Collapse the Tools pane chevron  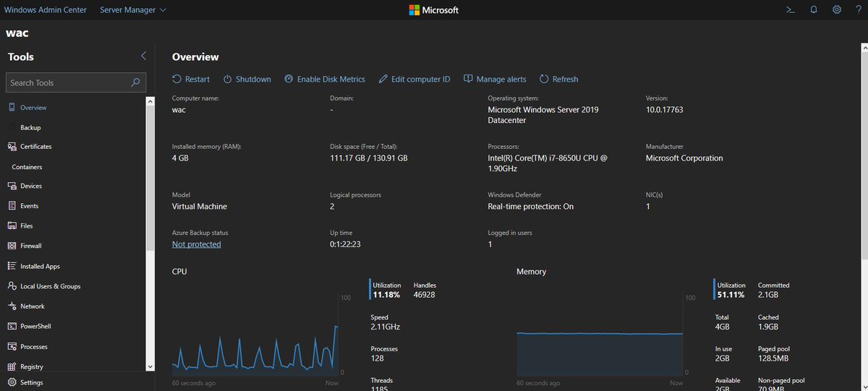tap(143, 56)
